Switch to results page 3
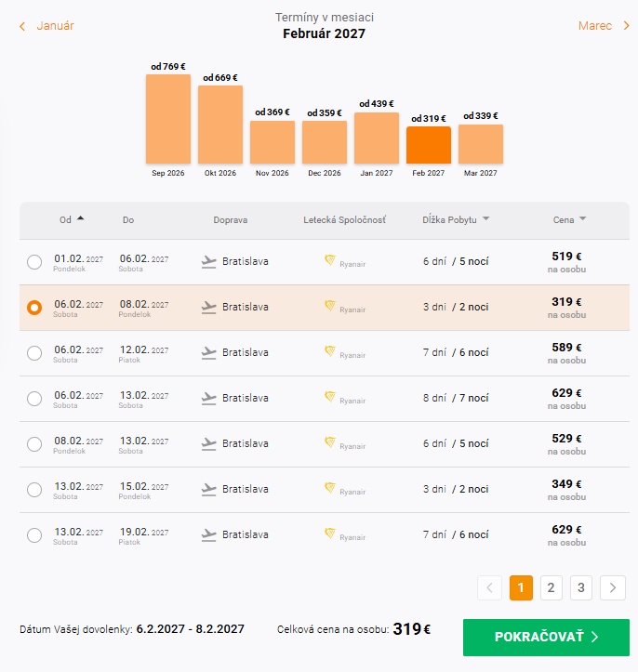 (x=581, y=587)
